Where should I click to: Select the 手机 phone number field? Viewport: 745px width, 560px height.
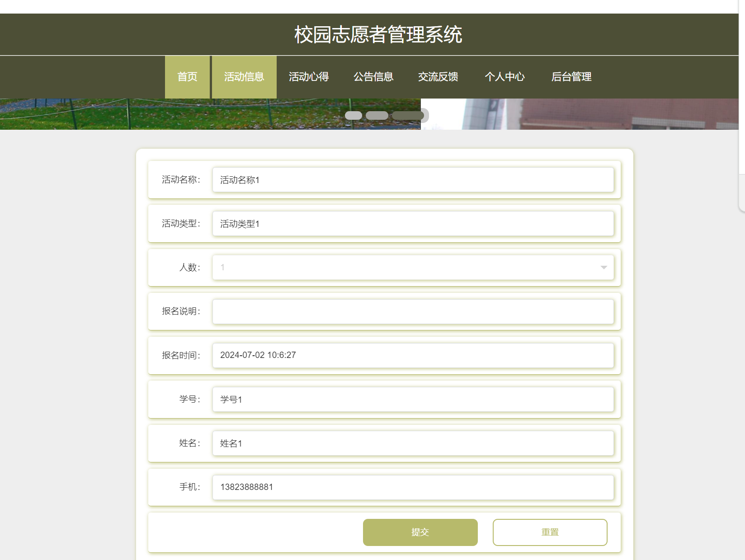[413, 487]
